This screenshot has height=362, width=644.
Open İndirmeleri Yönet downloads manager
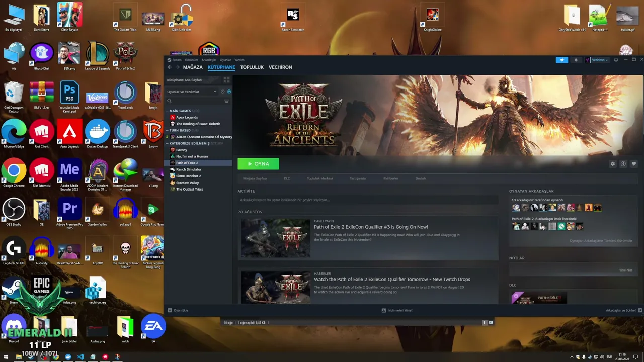pyautogui.click(x=397, y=310)
